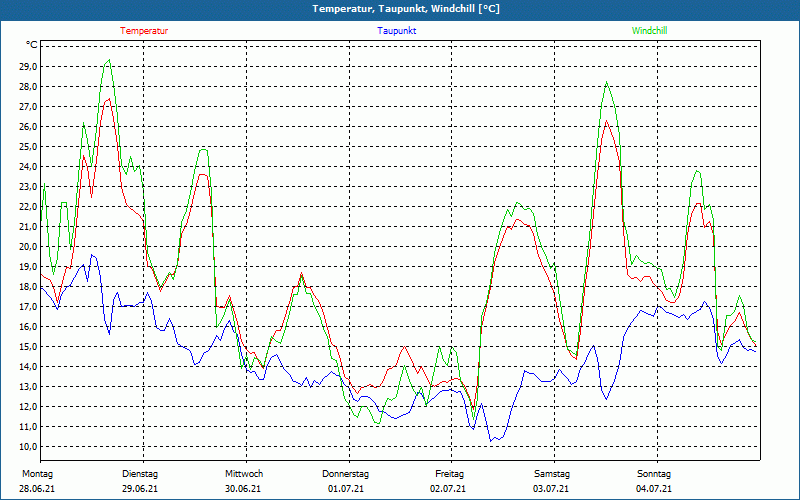The width and height of the screenshot is (800, 500).
Task: Click the '°C' unit label on the axis
Action: coord(32,45)
